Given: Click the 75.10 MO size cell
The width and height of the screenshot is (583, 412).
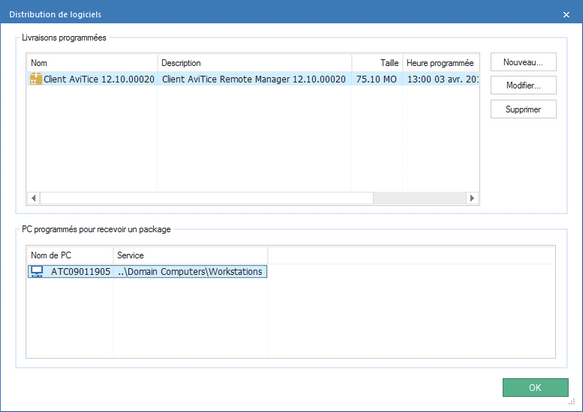Looking at the screenshot, I should [x=376, y=79].
